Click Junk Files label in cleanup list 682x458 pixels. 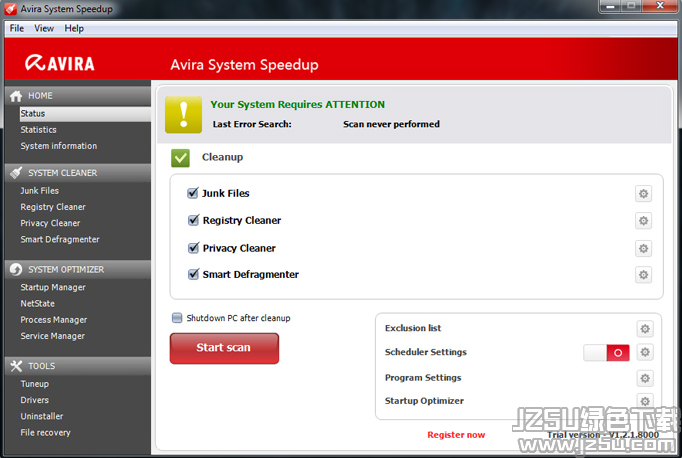pyautogui.click(x=225, y=193)
